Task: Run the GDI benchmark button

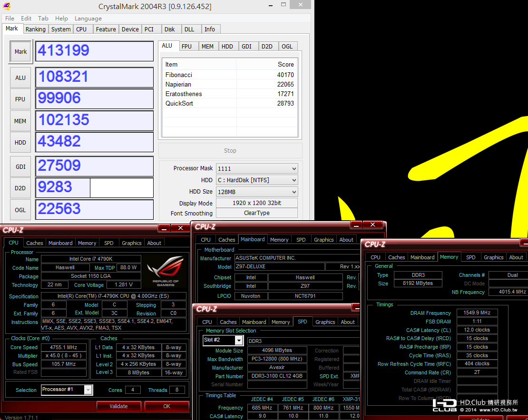Action: click(x=20, y=167)
